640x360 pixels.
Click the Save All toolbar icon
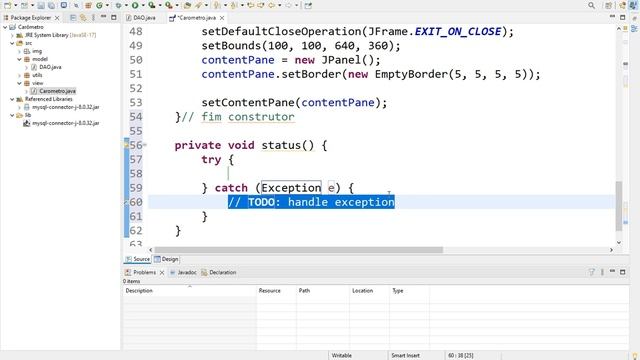pyautogui.click(x=51, y=5)
